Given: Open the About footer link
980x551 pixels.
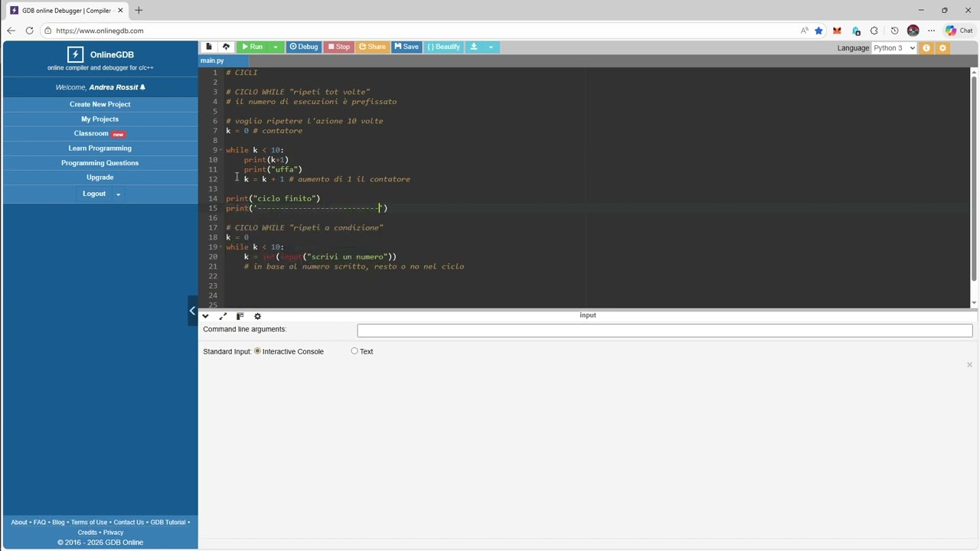Looking at the screenshot, I should pyautogui.click(x=19, y=522).
